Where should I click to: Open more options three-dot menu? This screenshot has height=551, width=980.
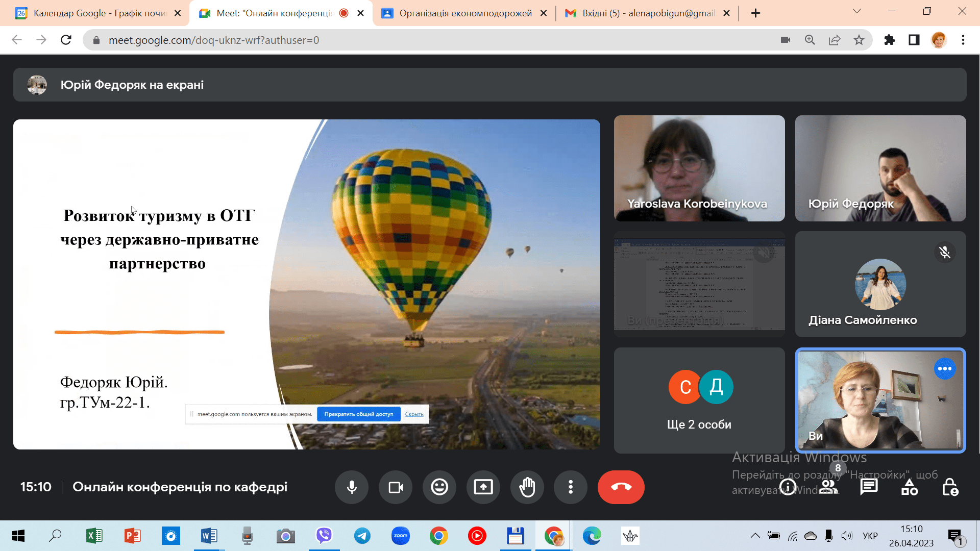pyautogui.click(x=571, y=487)
